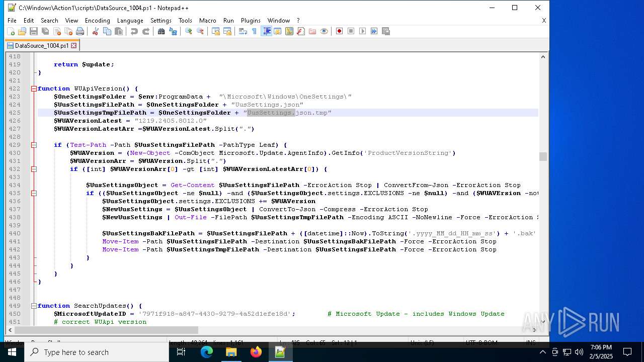Image resolution: width=644 pixels, height=362 pixels.
Task: Paste with the clipboard toolbar icon
Action: point(119,31)
